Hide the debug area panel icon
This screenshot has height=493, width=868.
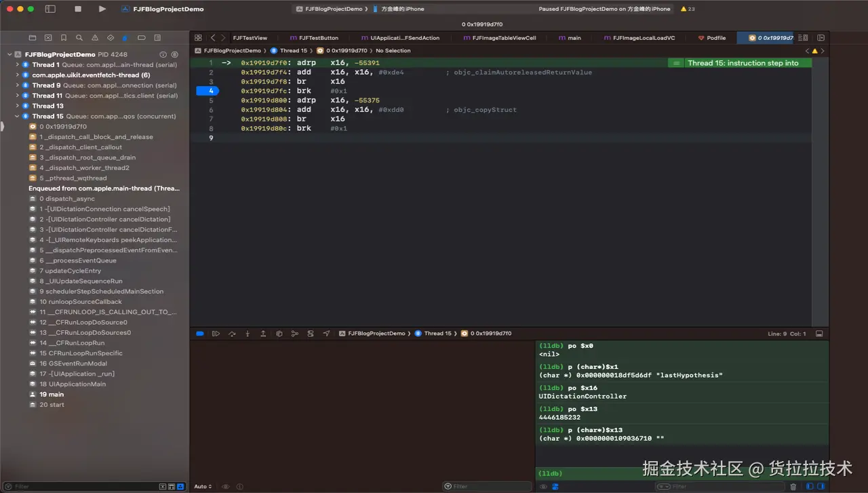coord(819,334)
